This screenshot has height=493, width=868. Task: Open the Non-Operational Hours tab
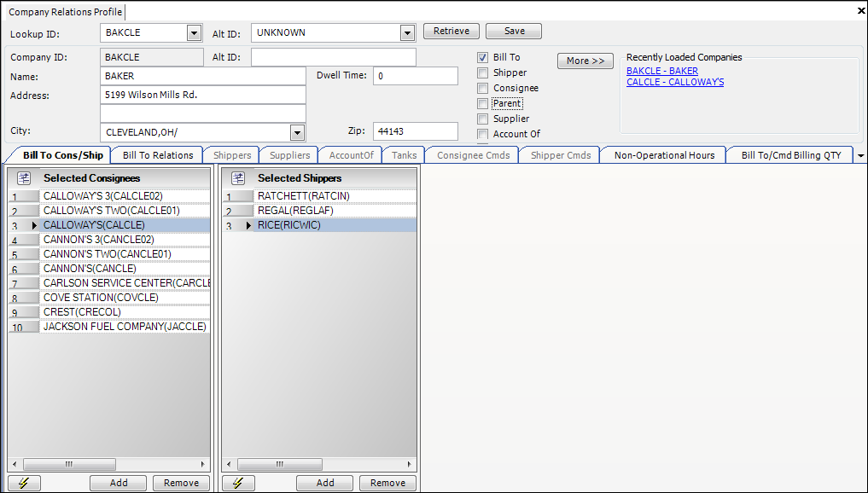pyautogui.click(x=664, y=155)
